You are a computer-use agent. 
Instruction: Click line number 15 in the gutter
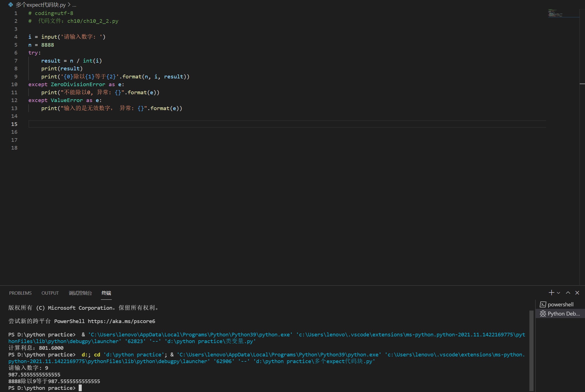(14, 124)
